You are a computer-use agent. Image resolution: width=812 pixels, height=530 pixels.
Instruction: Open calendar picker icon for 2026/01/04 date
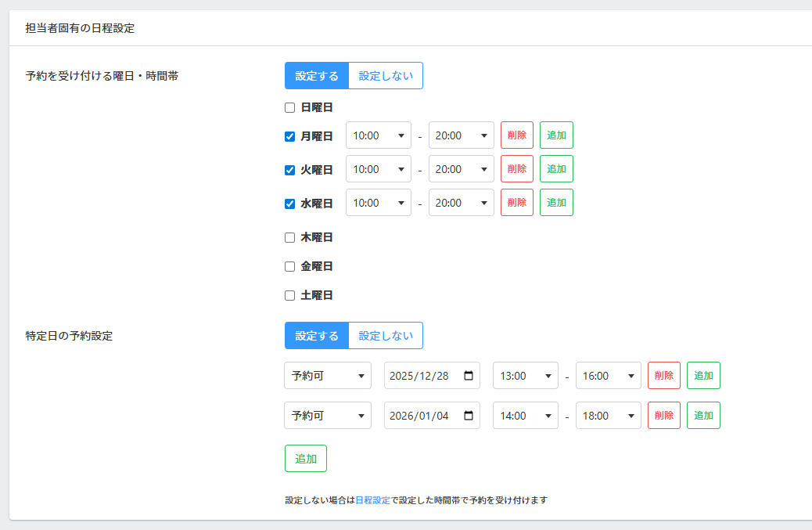click(469, 416)
